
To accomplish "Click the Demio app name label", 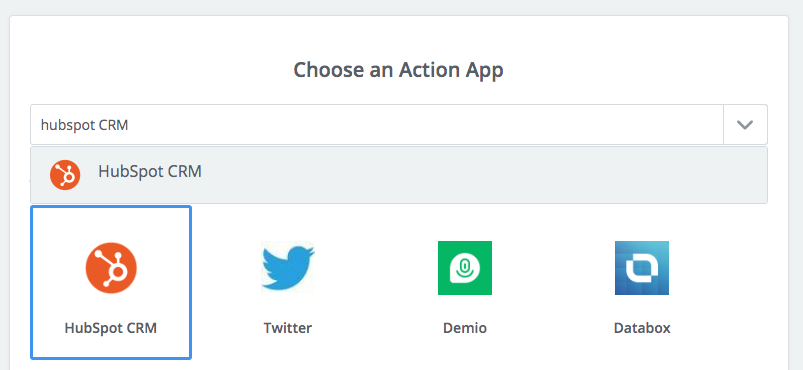I will pyautogui.click(x=465, y=327).
